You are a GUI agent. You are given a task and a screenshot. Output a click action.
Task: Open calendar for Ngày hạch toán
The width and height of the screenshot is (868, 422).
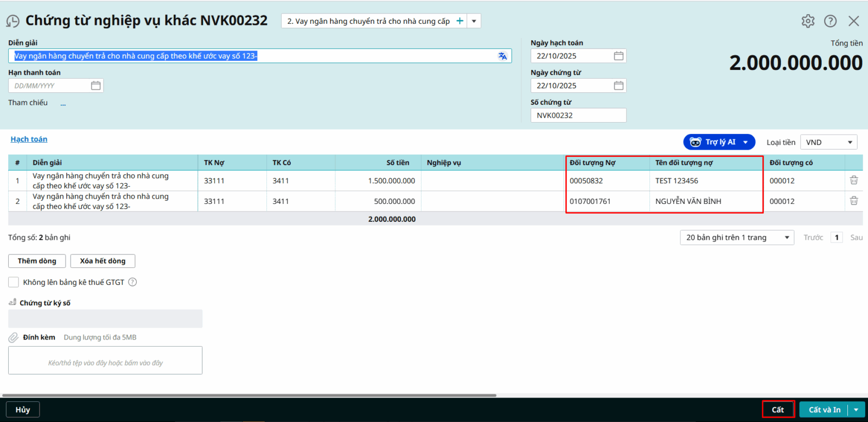[618, 56]
